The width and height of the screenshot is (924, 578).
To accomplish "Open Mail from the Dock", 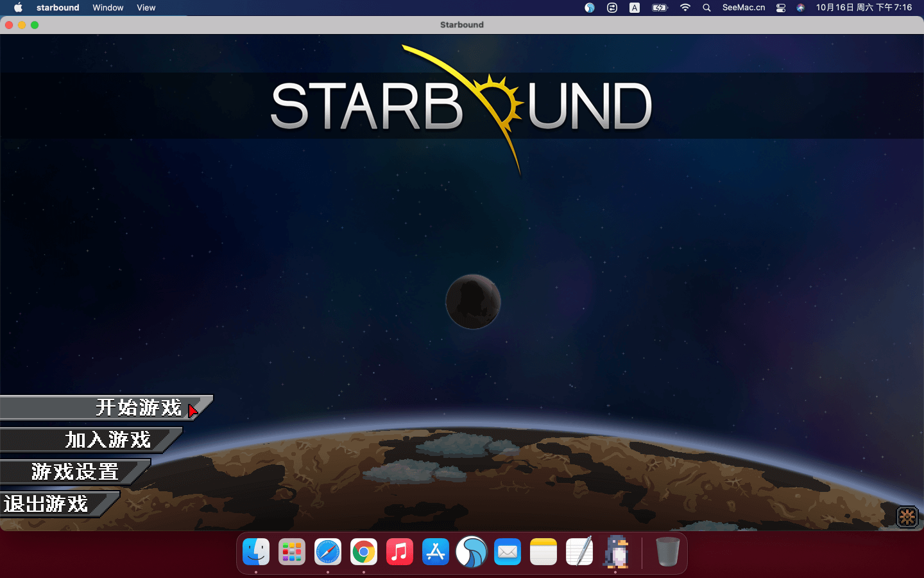I will 508,552.
